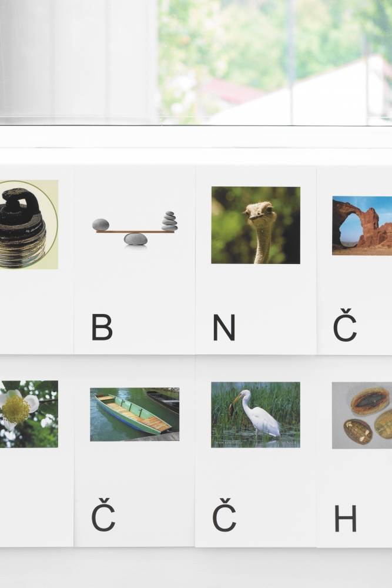Click the letter Č under the boat
Screen dimensions: 392x588
(x=103, y=514)
